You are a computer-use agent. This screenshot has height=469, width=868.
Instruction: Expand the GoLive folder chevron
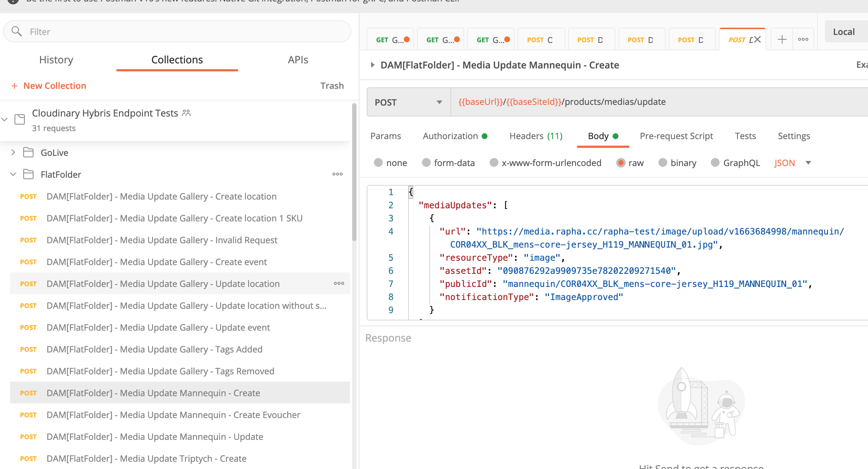click(x=13, y=153)
